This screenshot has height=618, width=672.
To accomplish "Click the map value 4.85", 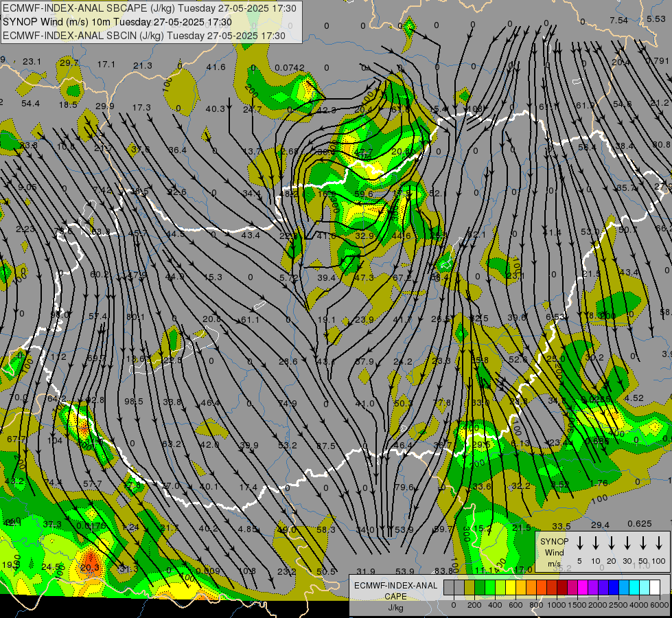I will pos(247,529).
